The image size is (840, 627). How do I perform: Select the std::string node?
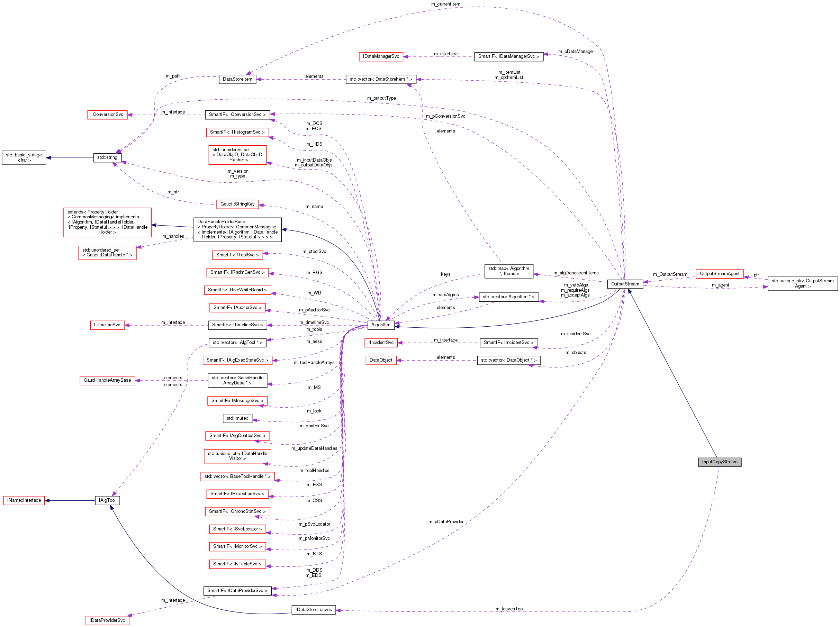coord(107,157)
